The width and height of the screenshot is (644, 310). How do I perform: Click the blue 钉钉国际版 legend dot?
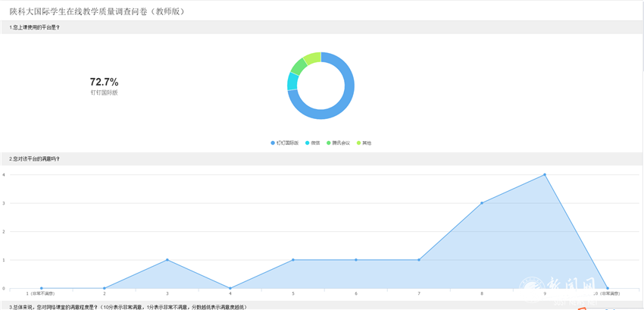pos(273,142)
